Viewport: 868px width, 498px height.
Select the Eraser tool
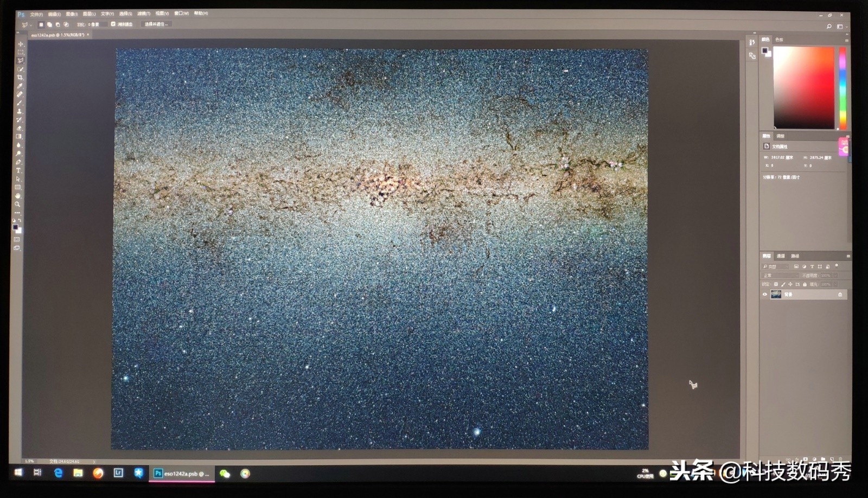pos(20,128)
